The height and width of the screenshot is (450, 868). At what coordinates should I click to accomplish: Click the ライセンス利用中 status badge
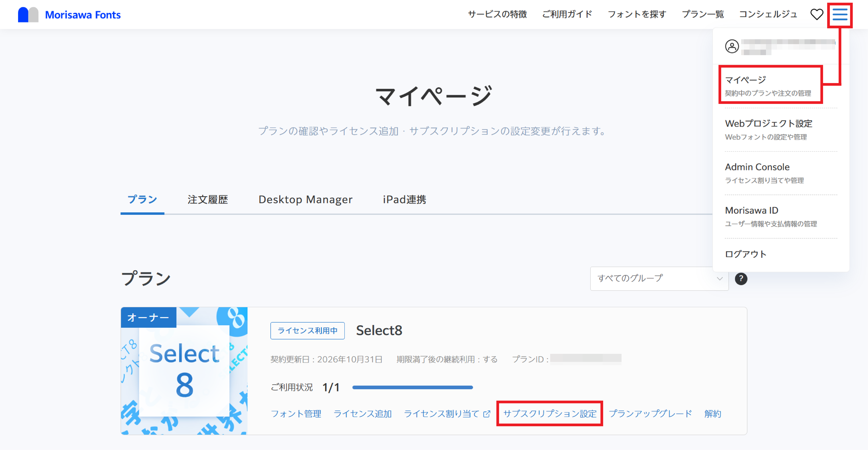tap(307, 331)
